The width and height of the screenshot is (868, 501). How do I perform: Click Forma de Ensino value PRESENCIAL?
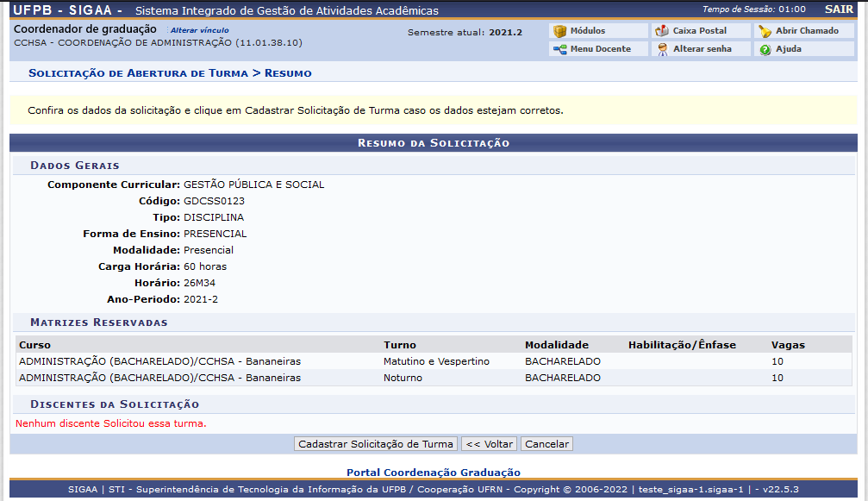point(215,234)
